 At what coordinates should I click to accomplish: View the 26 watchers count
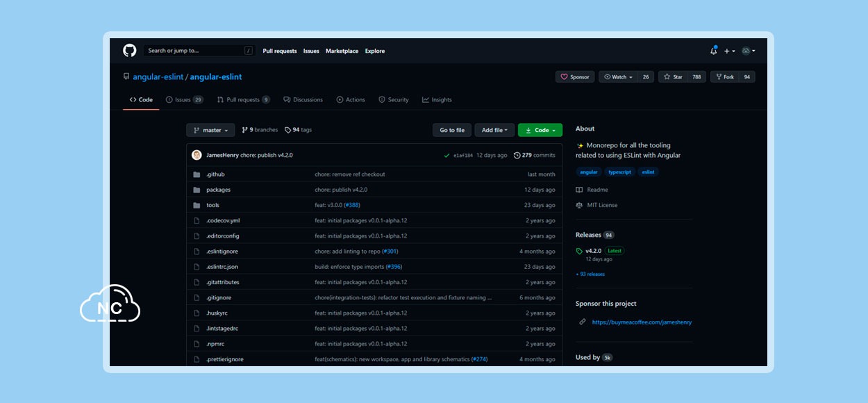click(x=646, y=77)
